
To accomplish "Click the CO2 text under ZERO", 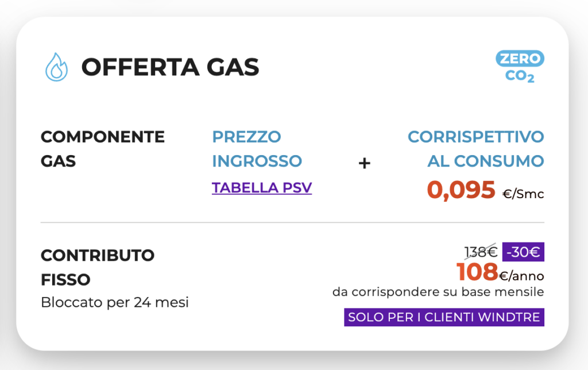I will (520, 76).
